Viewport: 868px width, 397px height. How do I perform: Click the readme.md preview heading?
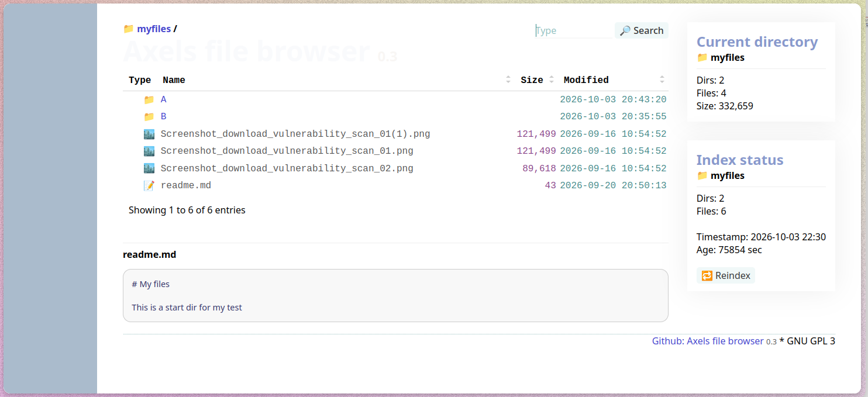pyautogui.click(x=150, y=255)
